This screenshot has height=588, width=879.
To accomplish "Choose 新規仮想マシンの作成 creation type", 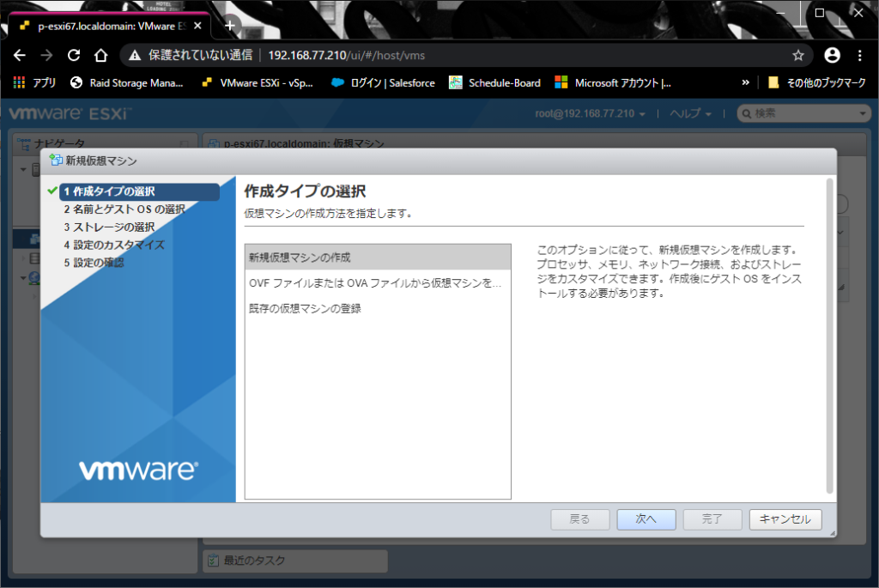I will point(378,258).
